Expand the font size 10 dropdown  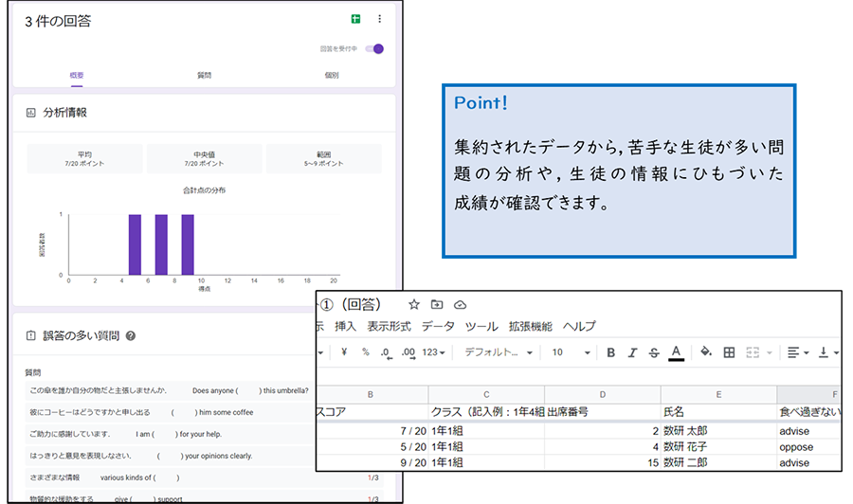point(571,352)
